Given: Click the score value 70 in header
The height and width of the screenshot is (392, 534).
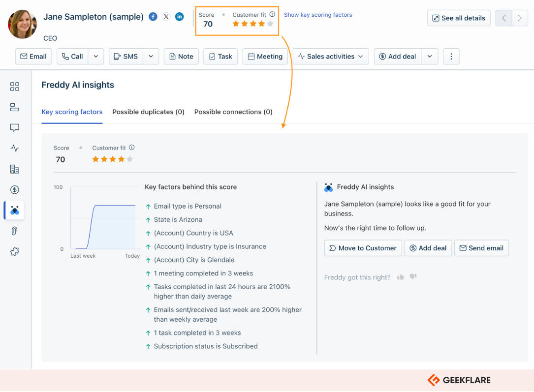Looking at the screenshot, I should [x=208, y=24].
